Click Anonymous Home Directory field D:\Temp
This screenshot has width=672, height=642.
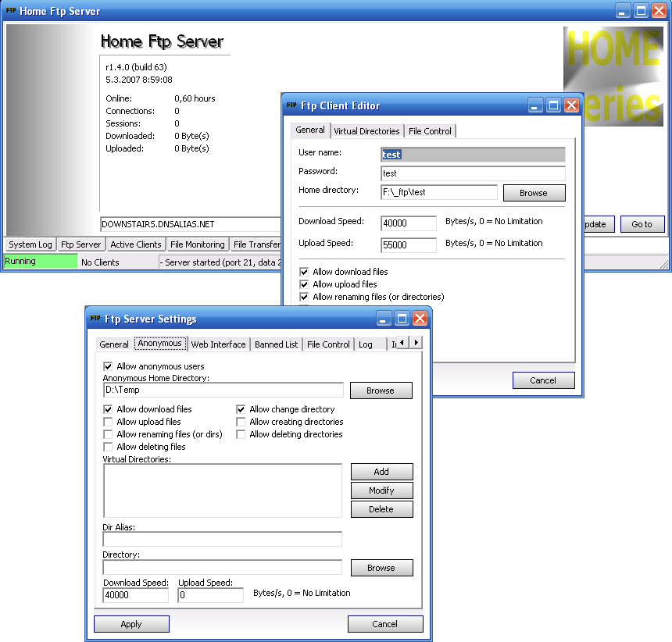[223, 390]
